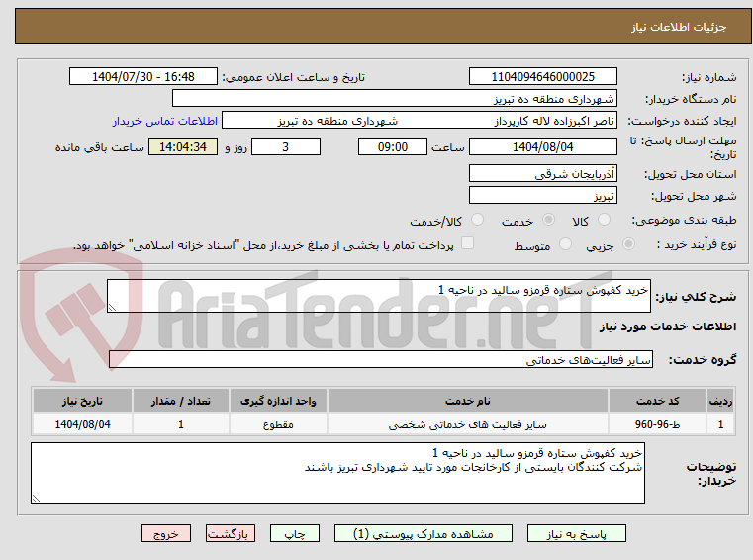
Task: Select the متوسط purchase type radio
Action: click(566, 244)
